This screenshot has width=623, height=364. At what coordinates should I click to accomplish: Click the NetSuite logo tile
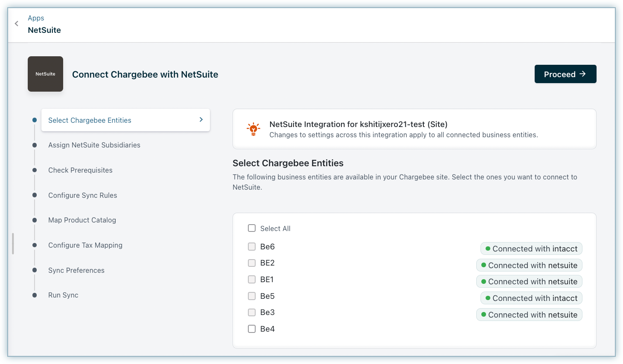(45, 74)
